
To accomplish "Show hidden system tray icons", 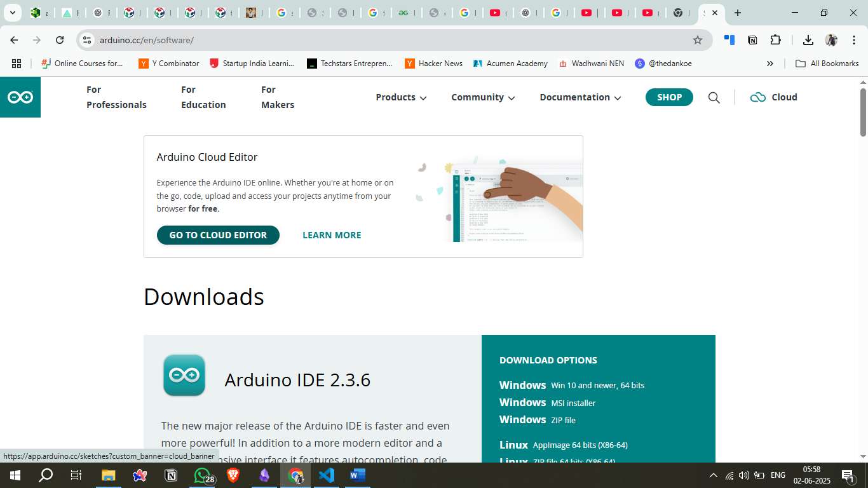I will tap(713, 475).
